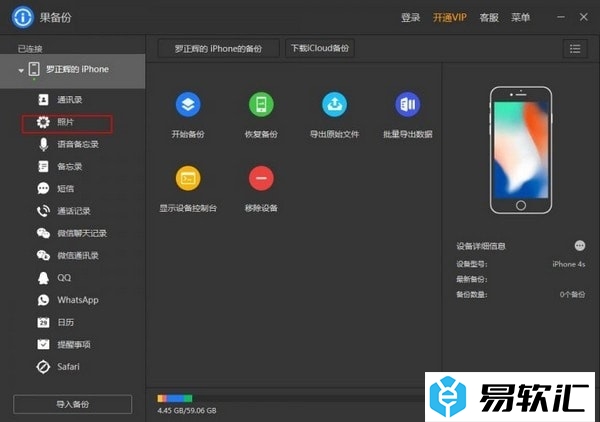
Task: Click the 导出原始文件 export icon
Action: (334, 104)
